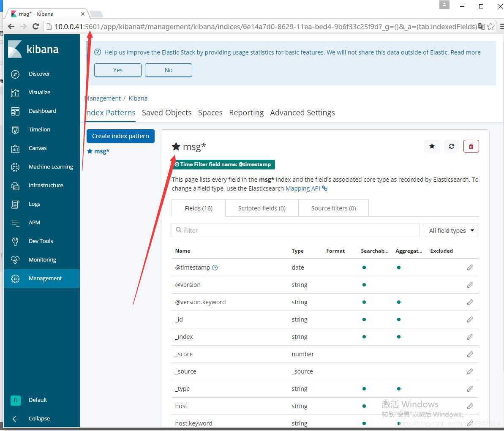Switch to Scripted fields (0) tab
Screen dimensions: 504x431
(x=262, y=208)
